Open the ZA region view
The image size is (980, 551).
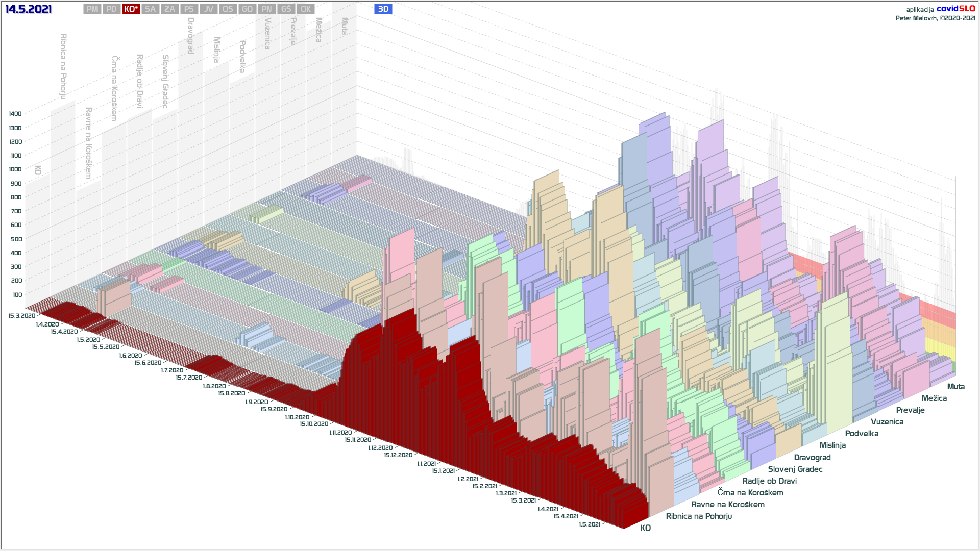[169, 9]
